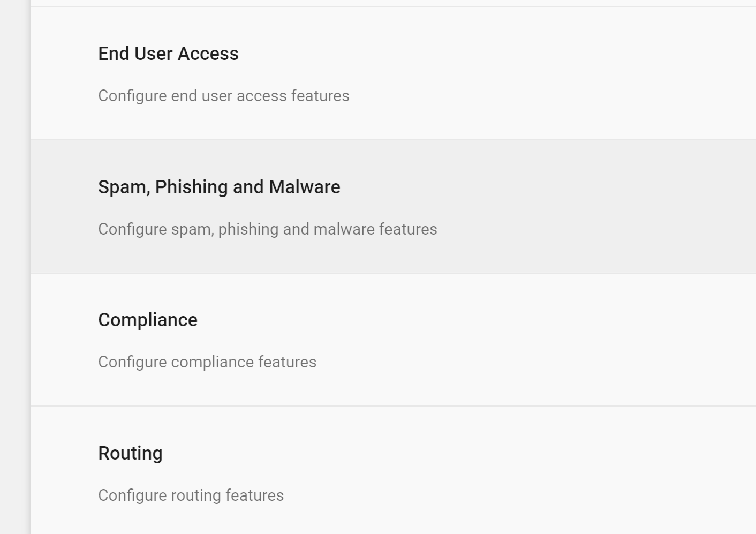Click empty space in the Routing row

click(535, 471)
